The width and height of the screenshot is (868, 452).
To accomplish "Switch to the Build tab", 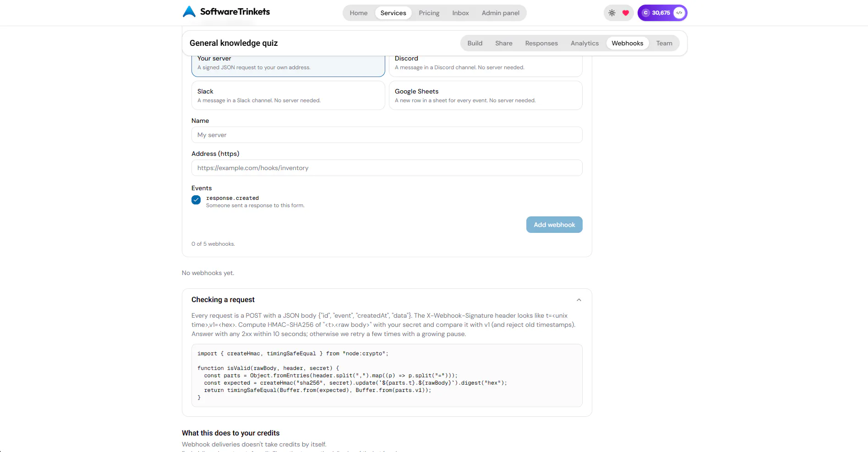I will click(475, 43).
